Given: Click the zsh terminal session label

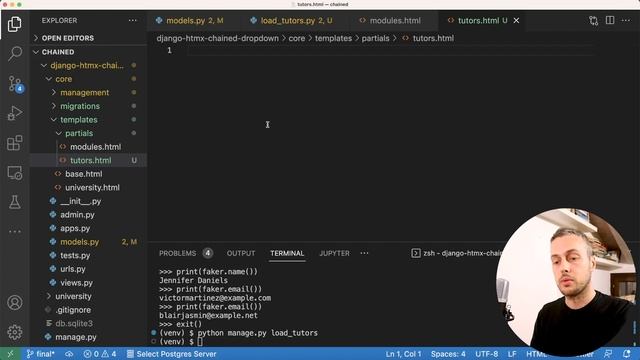Looking at the screenshot, I should coord(457,253).
